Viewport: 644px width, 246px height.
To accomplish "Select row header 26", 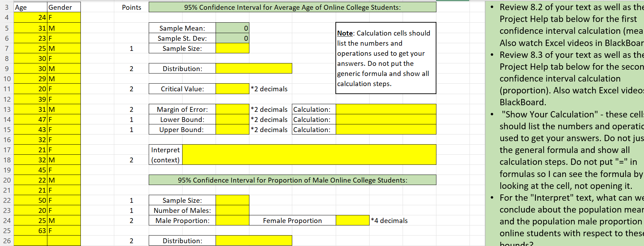I will tap(7, 241).
